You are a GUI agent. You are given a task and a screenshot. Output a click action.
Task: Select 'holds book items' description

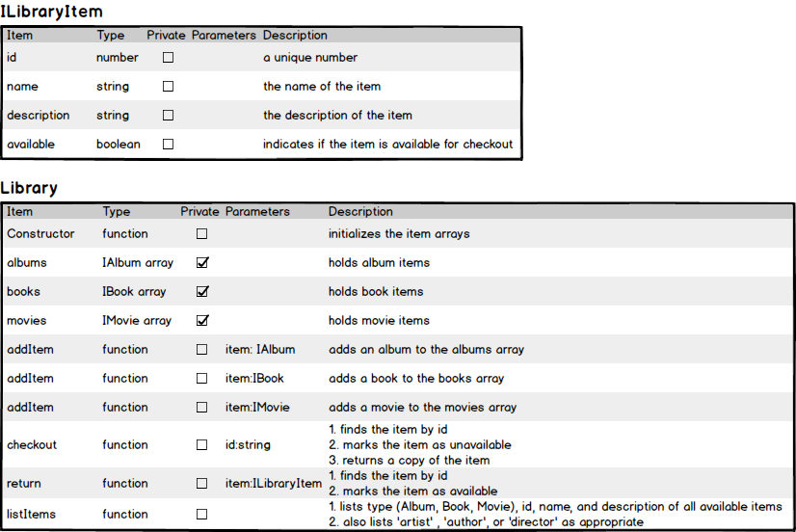click(x=376, y=291)
